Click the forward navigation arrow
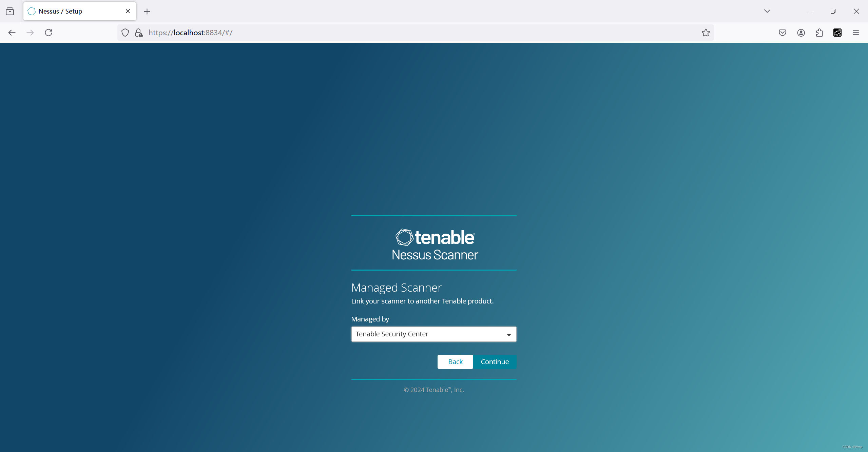Screen dimensions: 868x452 (x=30, y=33)
